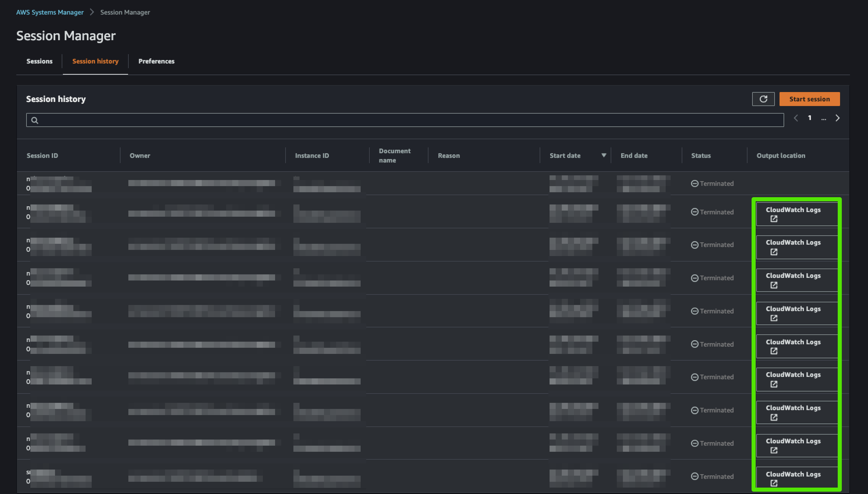Click the search magnifier icon

pos(35,120)
